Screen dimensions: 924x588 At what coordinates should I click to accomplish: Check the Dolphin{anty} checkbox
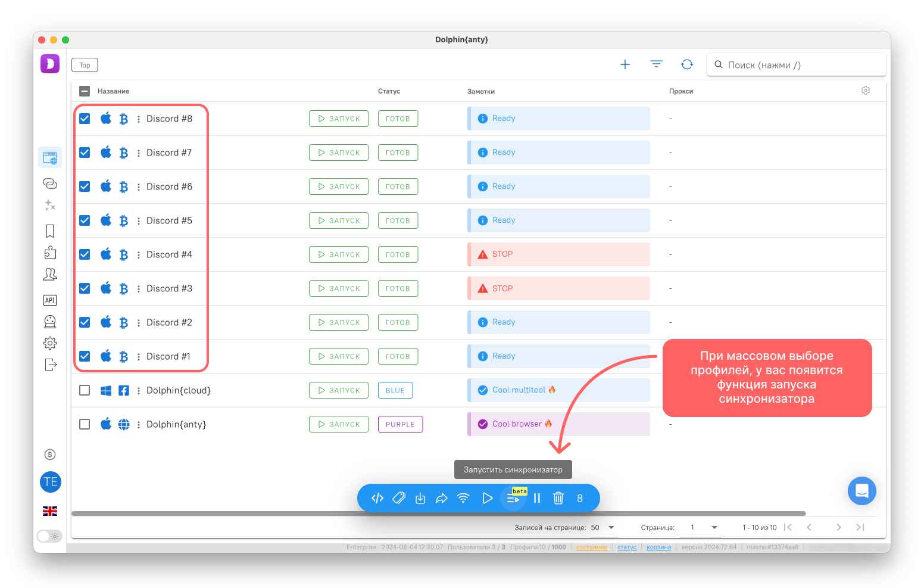85,424
